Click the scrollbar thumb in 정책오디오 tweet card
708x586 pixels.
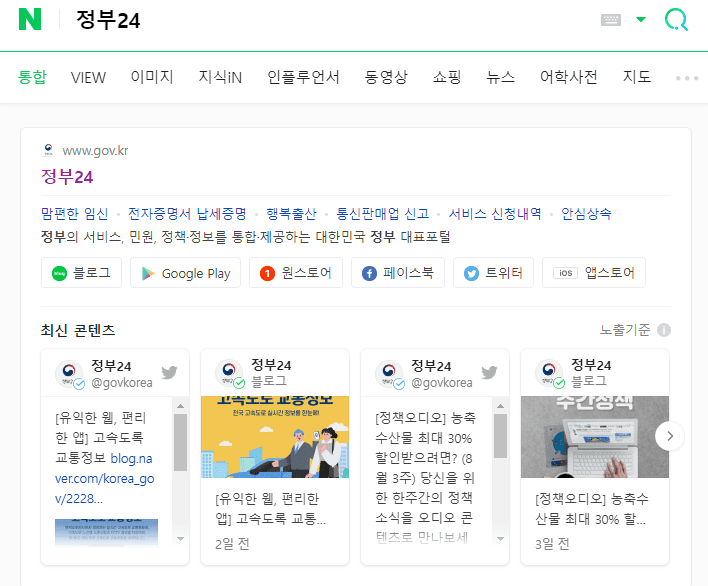500,436
